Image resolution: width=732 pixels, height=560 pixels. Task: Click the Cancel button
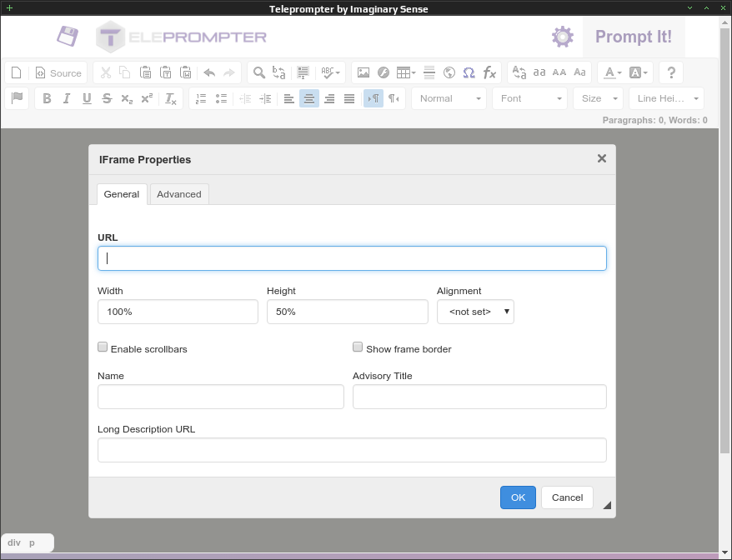click(x=567, y=497)
